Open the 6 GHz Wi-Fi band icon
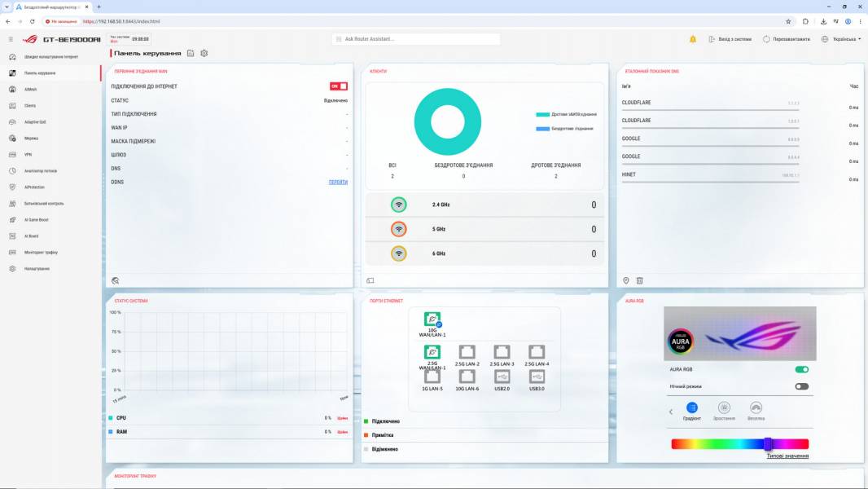868x489 pixels. 398,253
